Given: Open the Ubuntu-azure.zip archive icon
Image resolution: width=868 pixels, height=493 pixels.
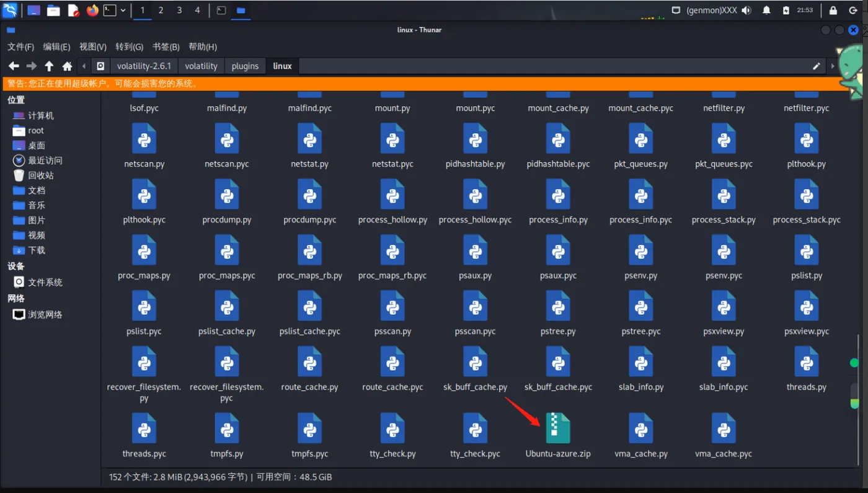Looking at the screenshot, I should (558, 428).
